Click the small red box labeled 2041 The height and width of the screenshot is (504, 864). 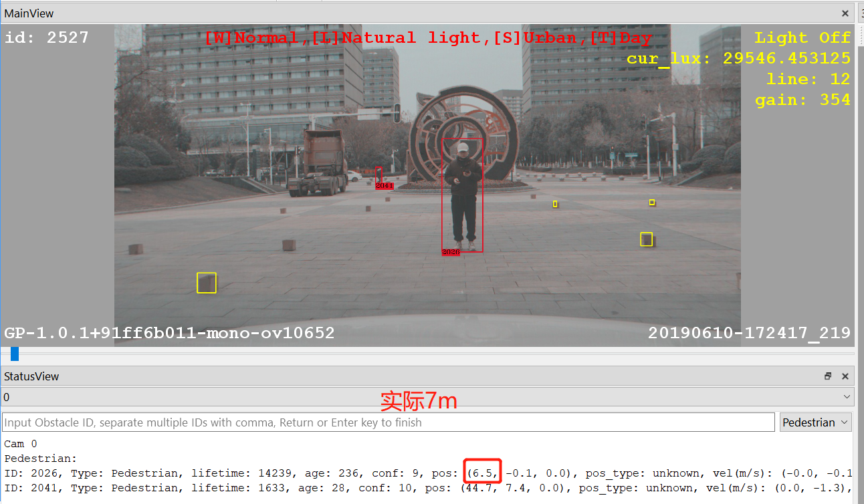pyautogui.click(x=379, y=175)
